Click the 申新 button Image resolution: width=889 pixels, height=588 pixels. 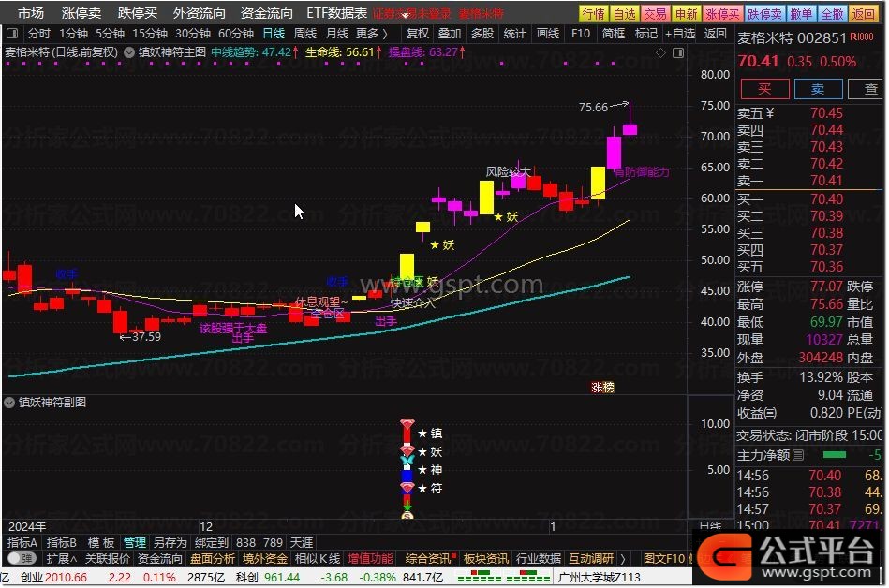pos(686,14)
